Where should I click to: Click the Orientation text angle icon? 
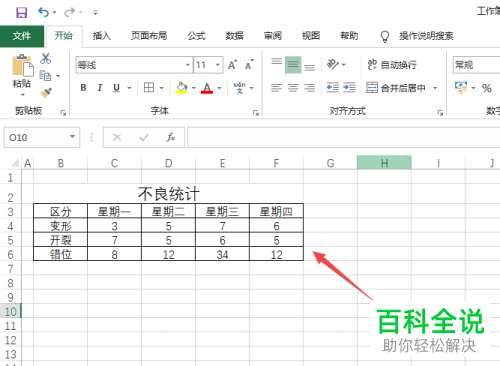[333, 64]
